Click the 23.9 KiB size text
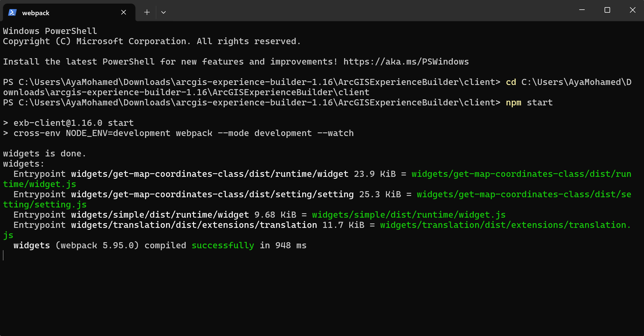Screen dimensions: 644x336 pyautogui.click(x=375, y=174)
